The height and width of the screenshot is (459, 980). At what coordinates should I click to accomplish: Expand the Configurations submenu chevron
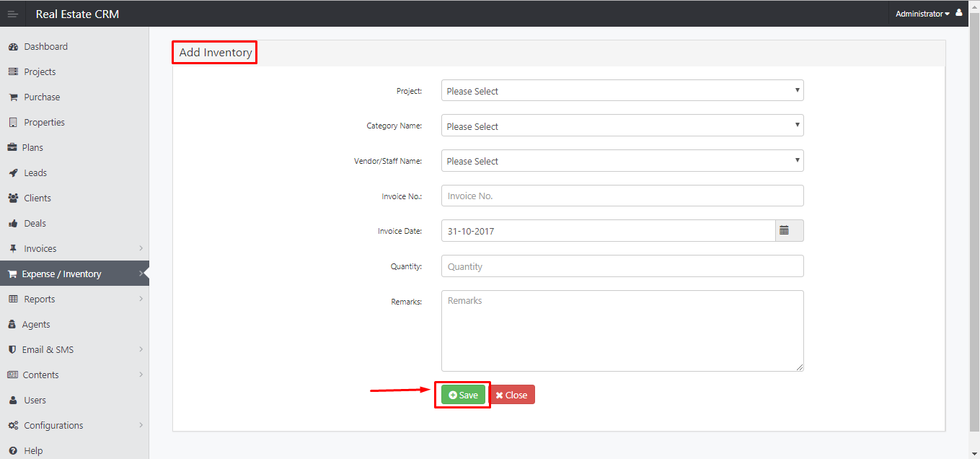[141, 425]
